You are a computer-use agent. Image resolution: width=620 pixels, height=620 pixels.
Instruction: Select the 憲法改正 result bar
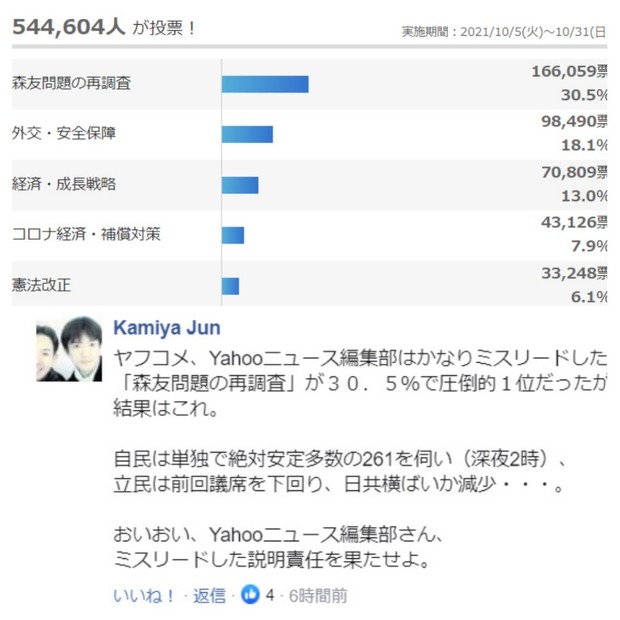tap(230, 286)
